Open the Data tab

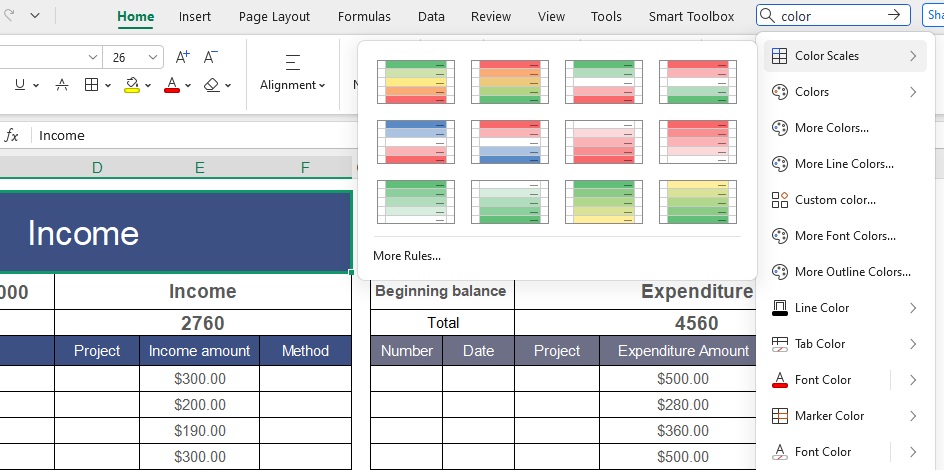(431, 17)
